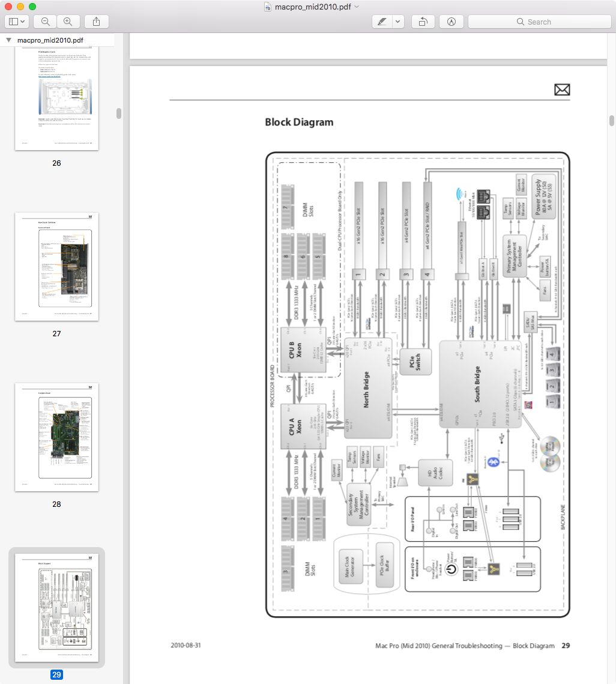The image size is (616, 684).
Task: Click the envelope feedback icon on page
Action: tap(562, 90)
